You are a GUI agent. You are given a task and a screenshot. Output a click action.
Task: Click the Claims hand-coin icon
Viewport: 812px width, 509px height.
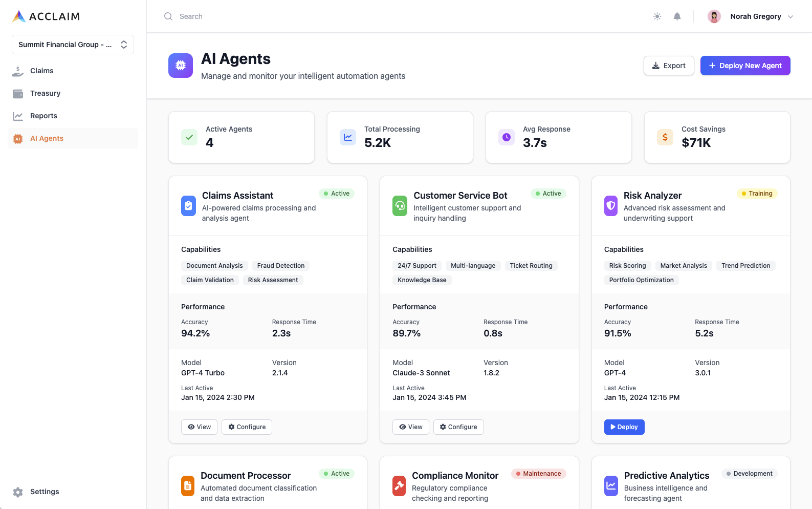click(x=18, y=71)
